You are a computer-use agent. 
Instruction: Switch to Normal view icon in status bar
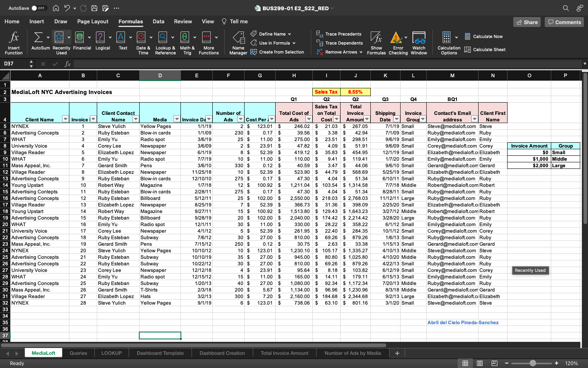click(x=465, y=363)
